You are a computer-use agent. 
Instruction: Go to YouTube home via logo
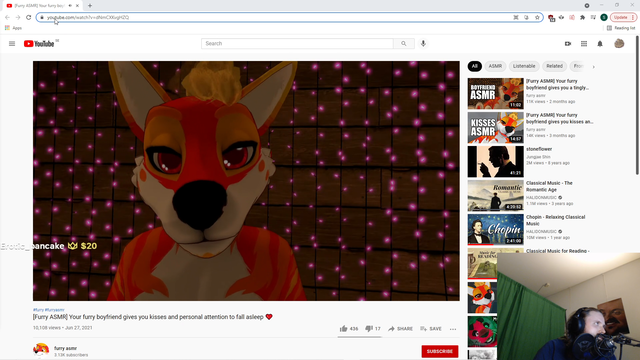coord(39,44)
